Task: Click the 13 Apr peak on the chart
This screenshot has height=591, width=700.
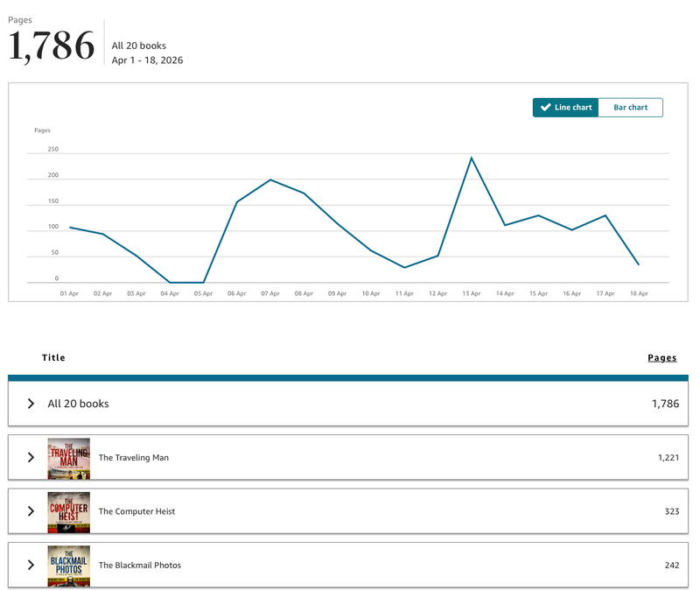Action: click(472, 158)
